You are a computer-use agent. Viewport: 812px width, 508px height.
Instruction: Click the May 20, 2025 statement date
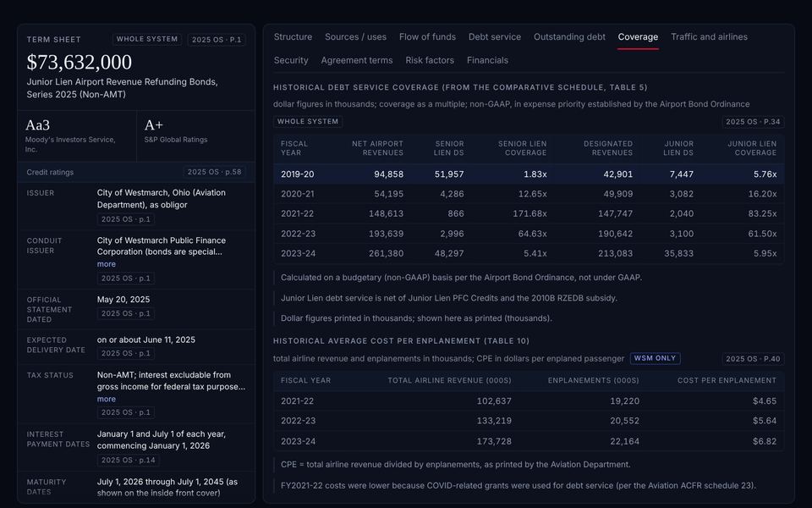(x=123, y=300)
